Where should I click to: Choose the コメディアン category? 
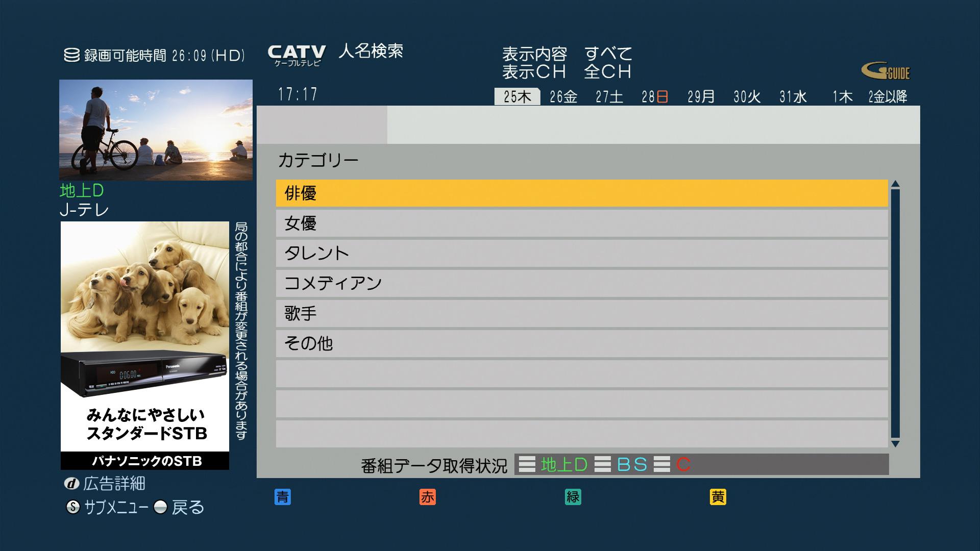[581, 283]
